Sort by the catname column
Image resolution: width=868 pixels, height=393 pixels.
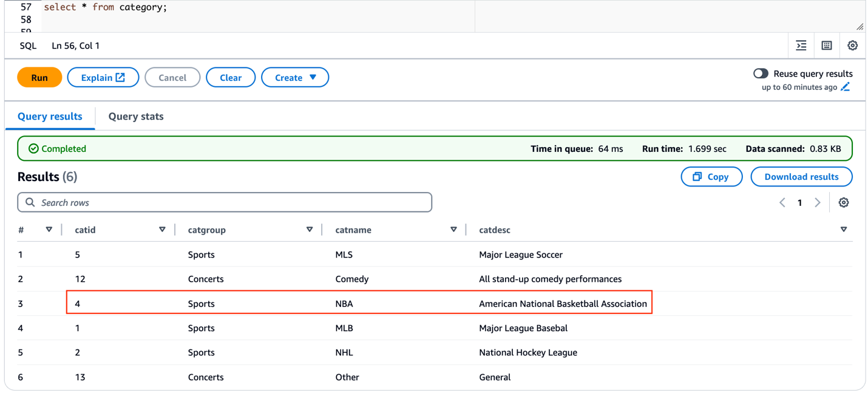(x=453, y=230)
